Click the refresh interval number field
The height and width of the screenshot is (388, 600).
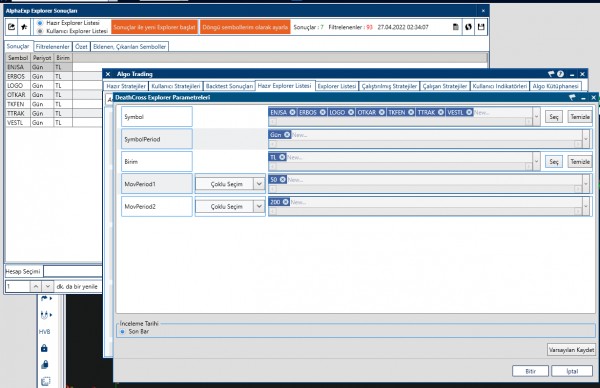click(x=17, y=286)
